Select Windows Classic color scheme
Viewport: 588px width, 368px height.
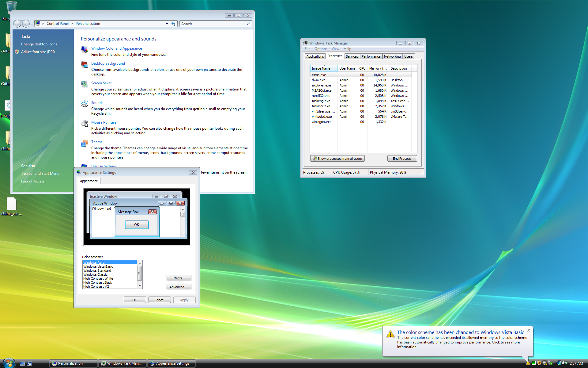point(95,274)
